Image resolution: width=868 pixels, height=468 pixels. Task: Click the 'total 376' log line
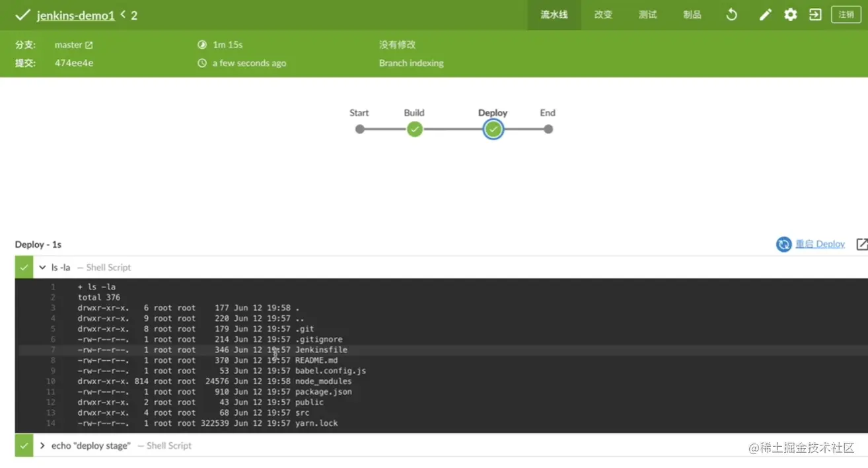pyautogui.click(x=443, y=297)
